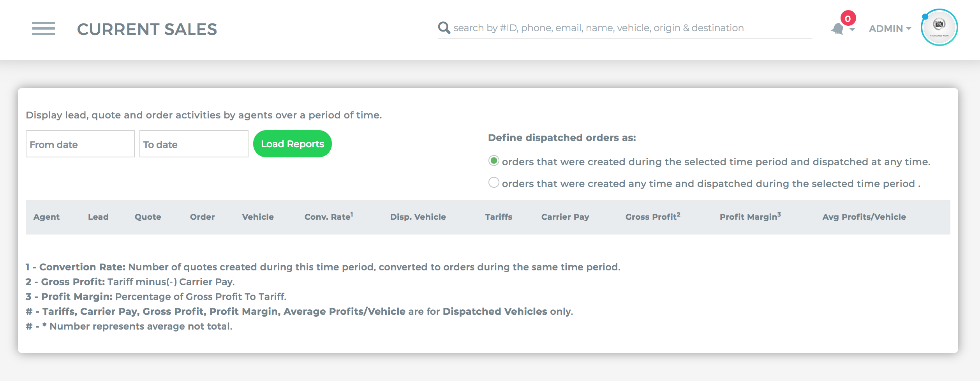Click the Gross Profit column header

[653, 216]
